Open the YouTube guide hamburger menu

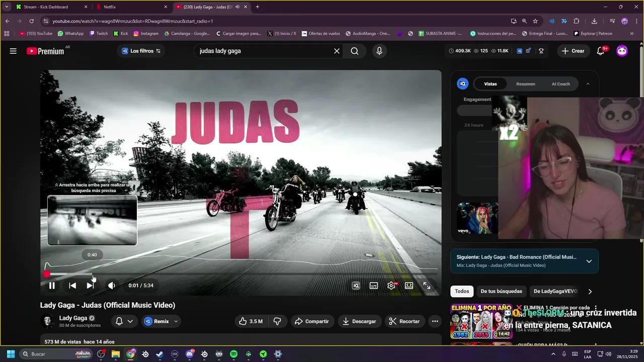click(13, 51)
